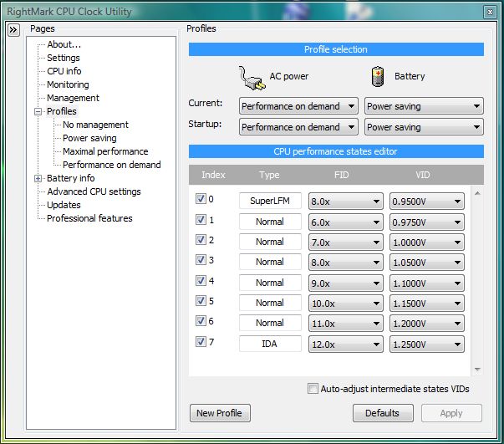
Task: Open the 0.9500V VID dropdown
Action: click(x=427, y=202)
